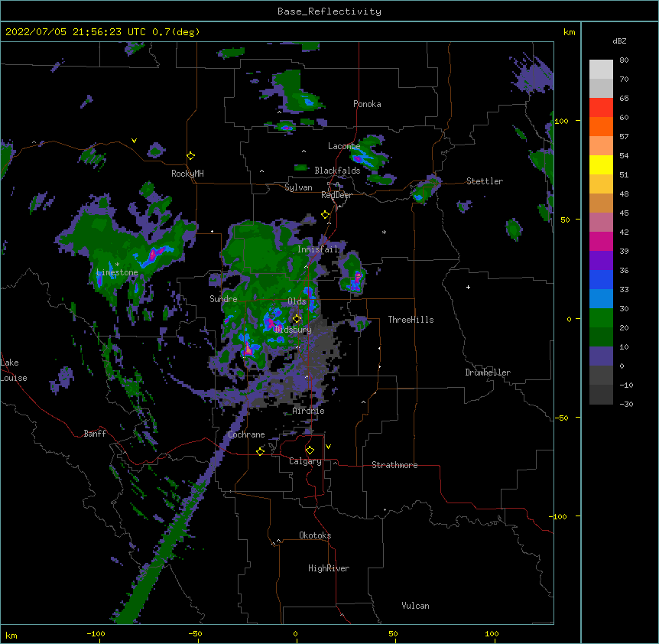
Task: Click the yellow v marker northeast of Calgary
Action: (328, 447)
